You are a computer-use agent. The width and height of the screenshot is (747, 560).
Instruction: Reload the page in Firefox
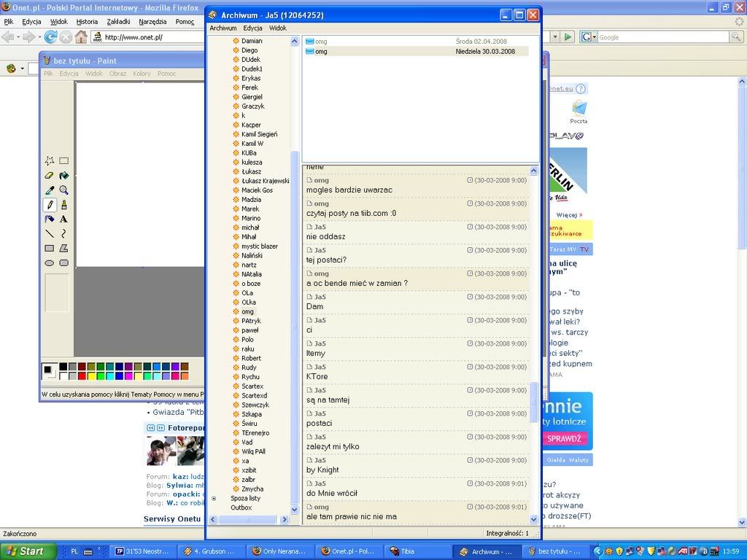point(50,36)
